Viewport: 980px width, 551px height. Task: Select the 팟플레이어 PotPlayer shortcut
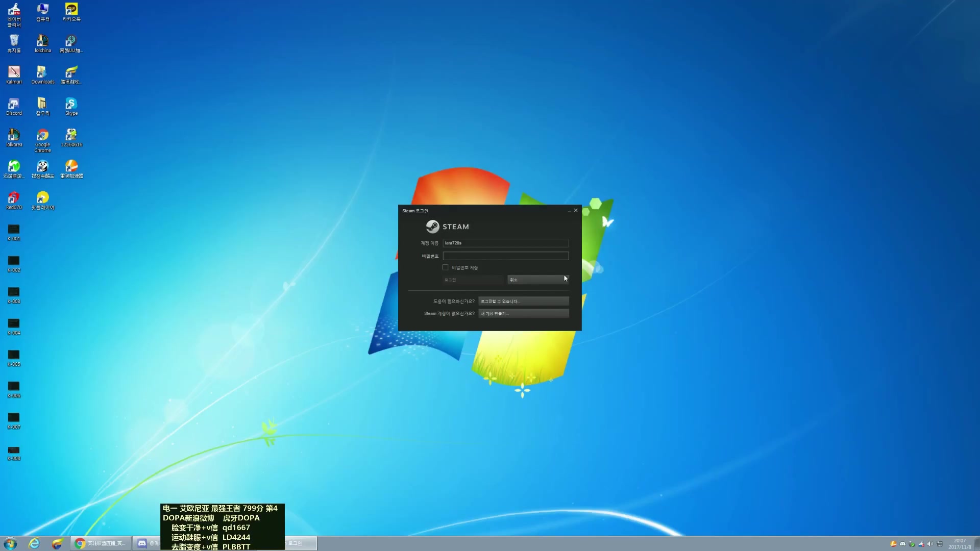pyautogui.click(x=43, y=201)
